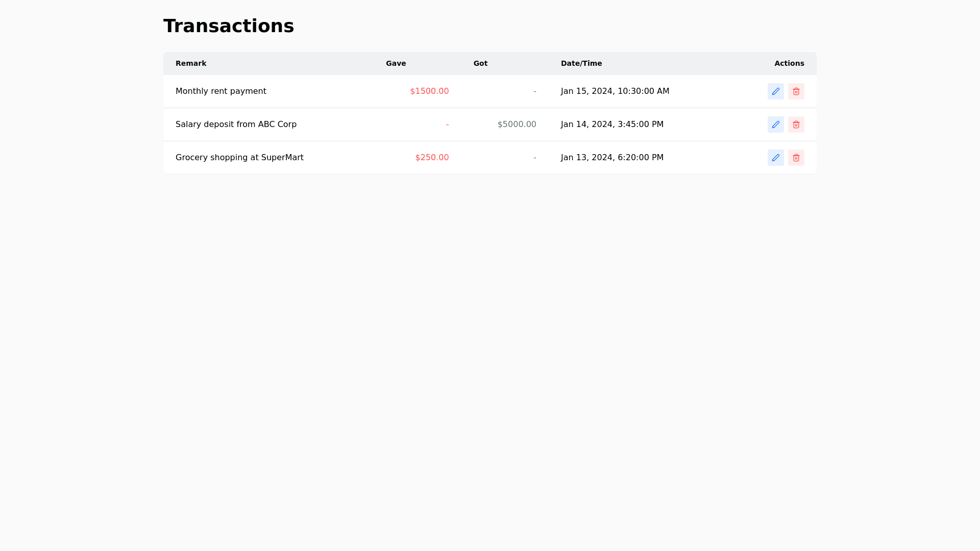This screenshot has height=551, width=980.
Task: Delete the Grocery shopping transaction
Action: click(x=796, y=158)
